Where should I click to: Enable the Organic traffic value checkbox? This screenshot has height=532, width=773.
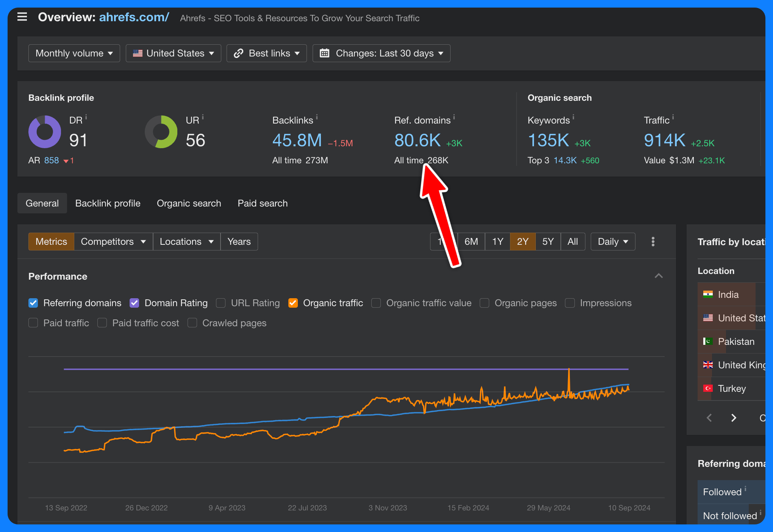click(x=376, y=303)
